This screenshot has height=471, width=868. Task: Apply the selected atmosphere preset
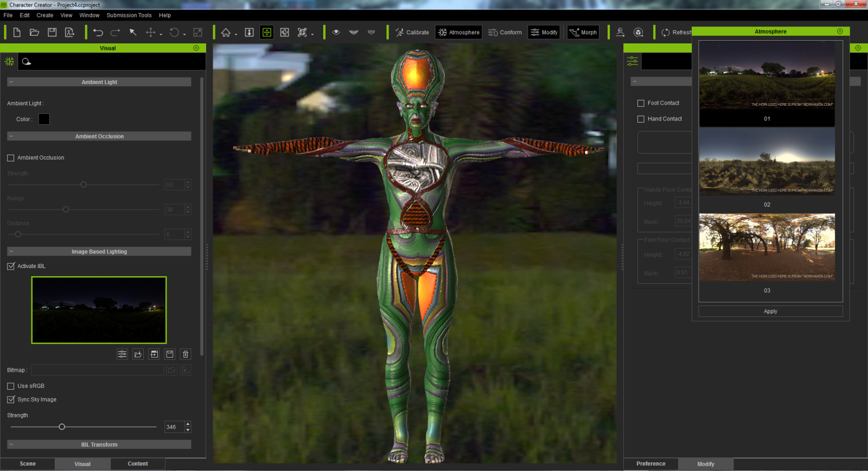click(770, 311)
